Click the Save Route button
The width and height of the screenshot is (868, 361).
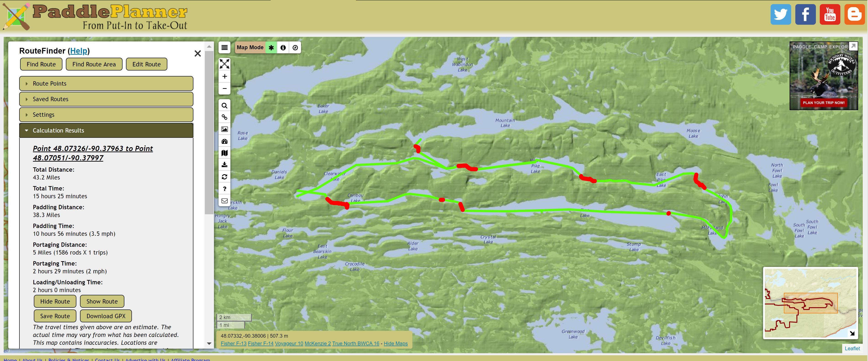pos(55,316)
